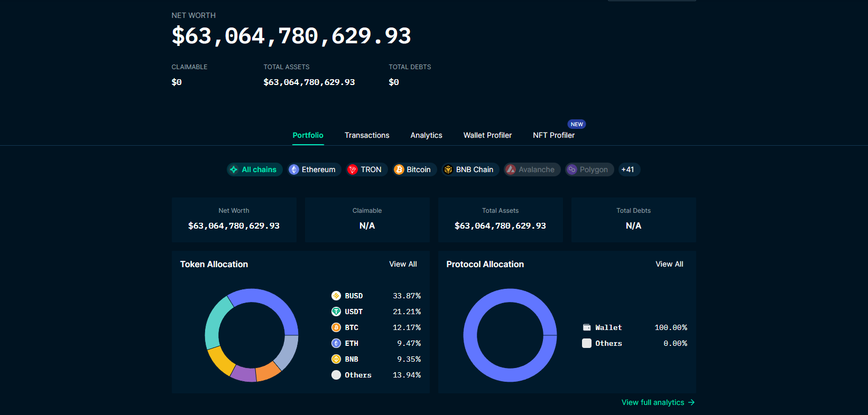
Task: Click View All in Token Allocation
Action: (403, 264)
